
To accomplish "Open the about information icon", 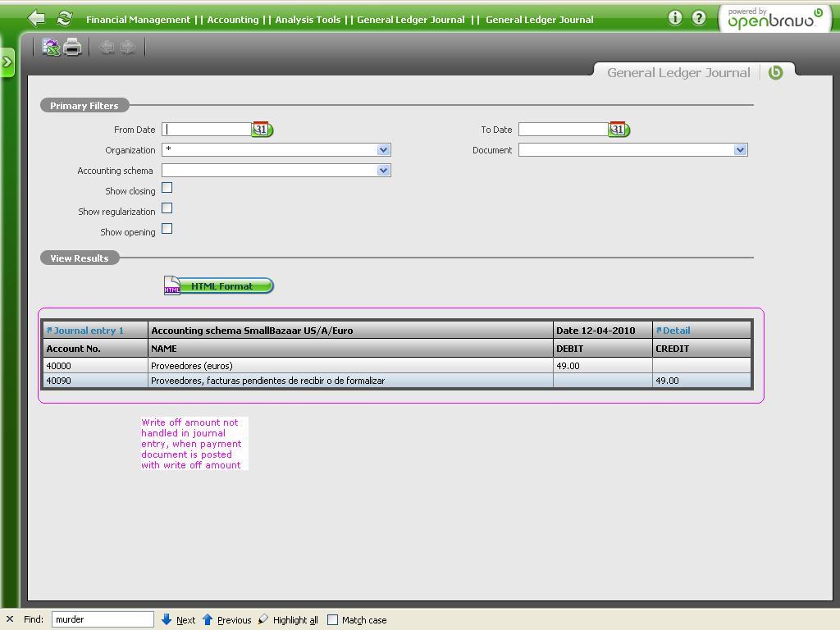I will point(674,18).
